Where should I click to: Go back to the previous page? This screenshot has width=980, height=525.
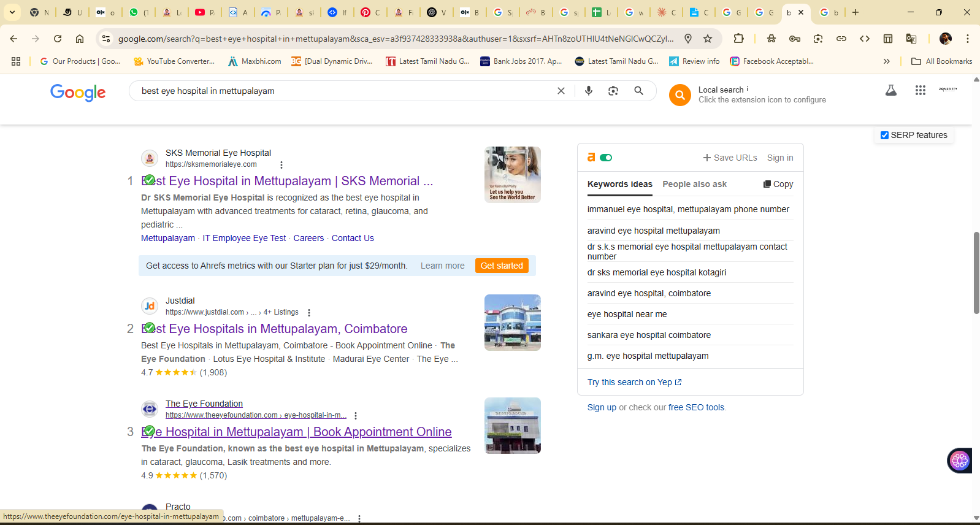click(x=13, y=39)
